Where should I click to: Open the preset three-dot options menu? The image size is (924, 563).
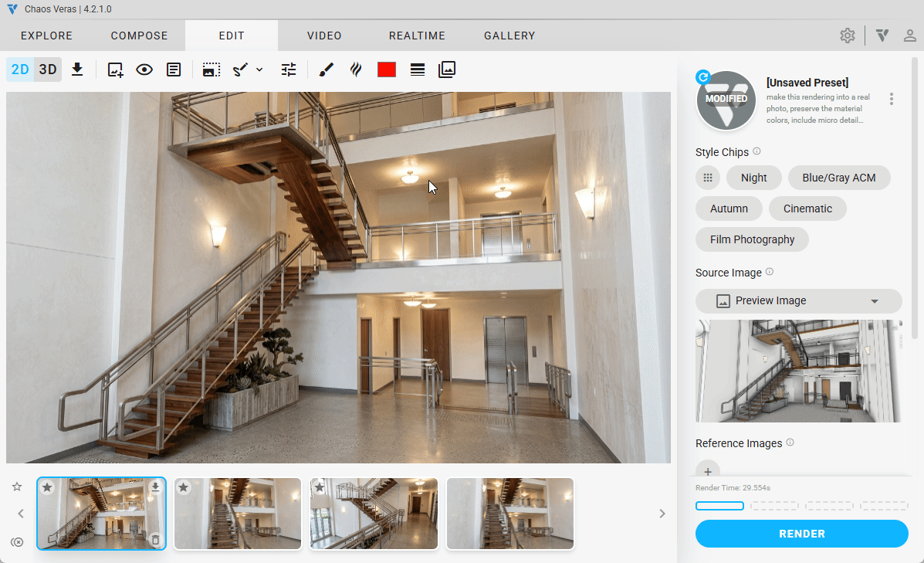click(892, 99)
